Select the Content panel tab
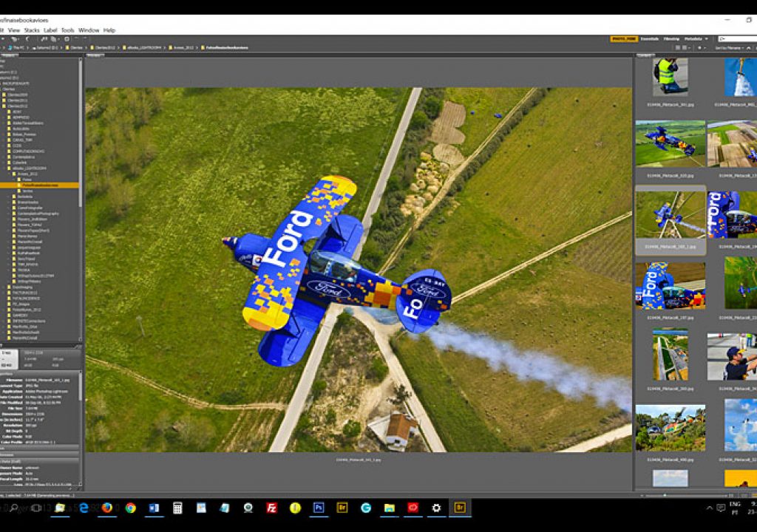This screenshot has width=757, height=532. [x=645, y=55]
